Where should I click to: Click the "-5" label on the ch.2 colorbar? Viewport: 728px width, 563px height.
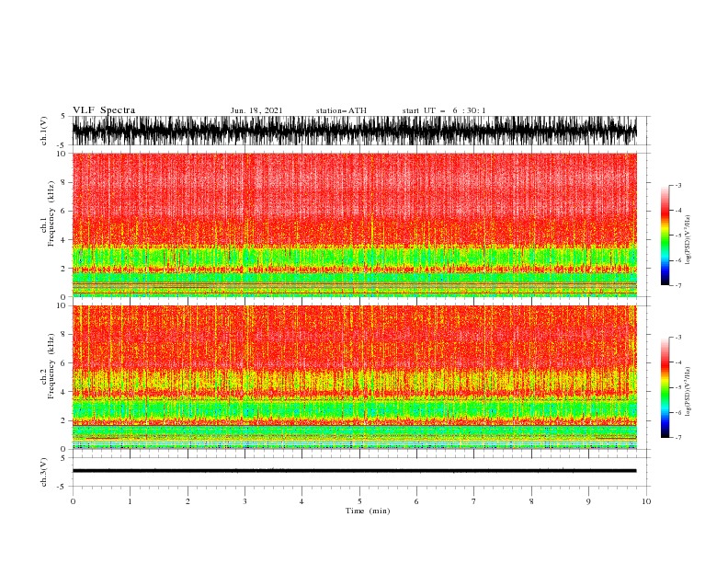pos(678,387)
